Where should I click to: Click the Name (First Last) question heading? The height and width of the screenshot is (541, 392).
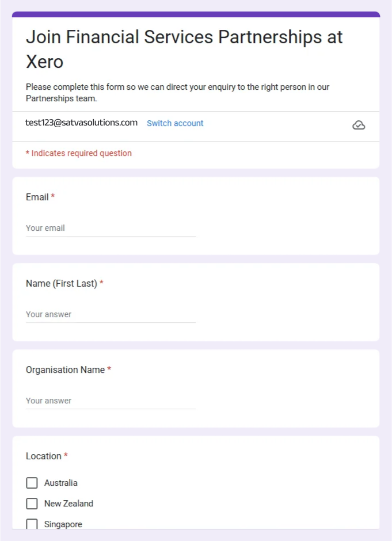pos(62,283)
